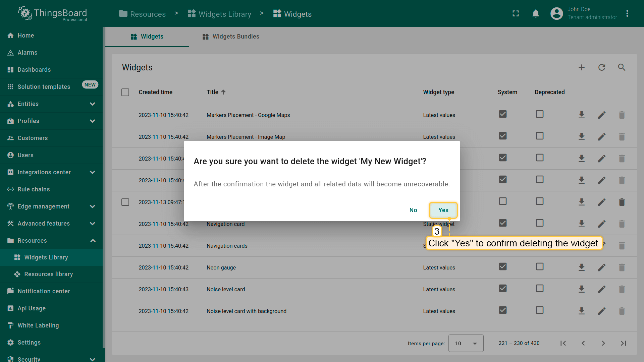Open the user menu three-dots icon
The image size is (644, 362).
627,13
